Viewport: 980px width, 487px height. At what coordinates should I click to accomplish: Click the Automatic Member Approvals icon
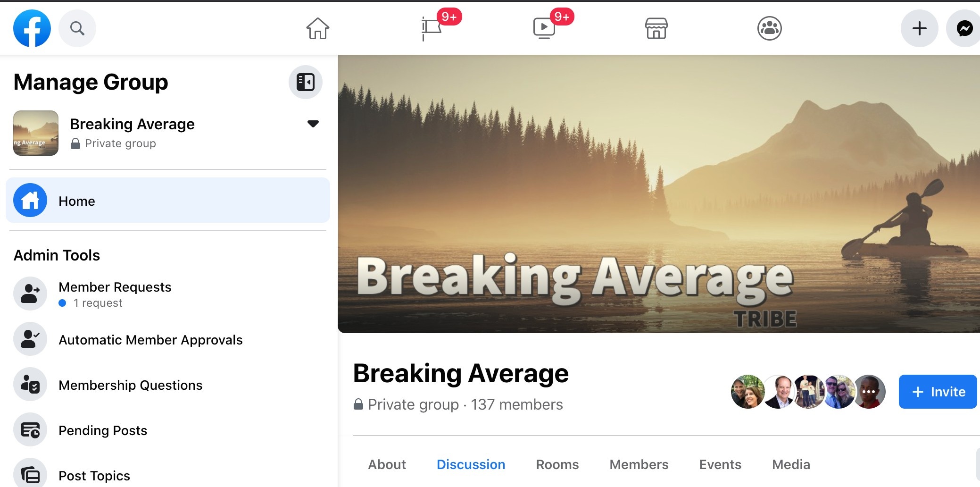coord(30,339)
